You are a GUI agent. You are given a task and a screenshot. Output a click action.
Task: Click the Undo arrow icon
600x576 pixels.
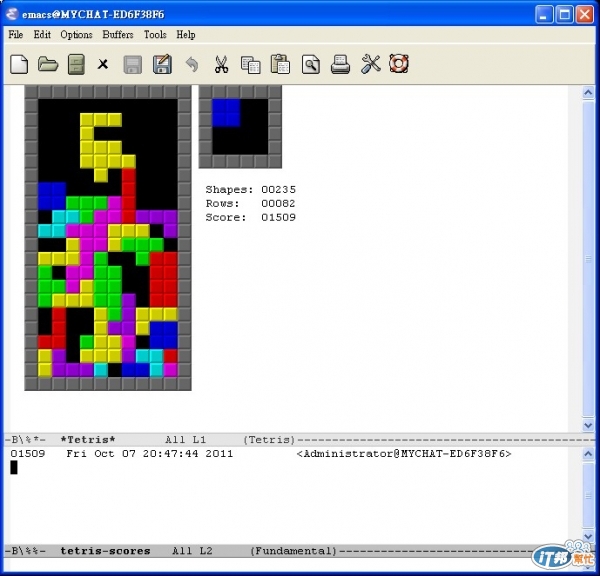[192, 64]
